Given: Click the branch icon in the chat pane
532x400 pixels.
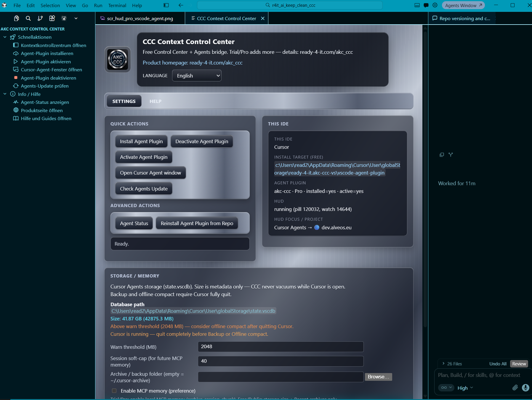Looking at the screenshot, I should [x=451, y=155].
